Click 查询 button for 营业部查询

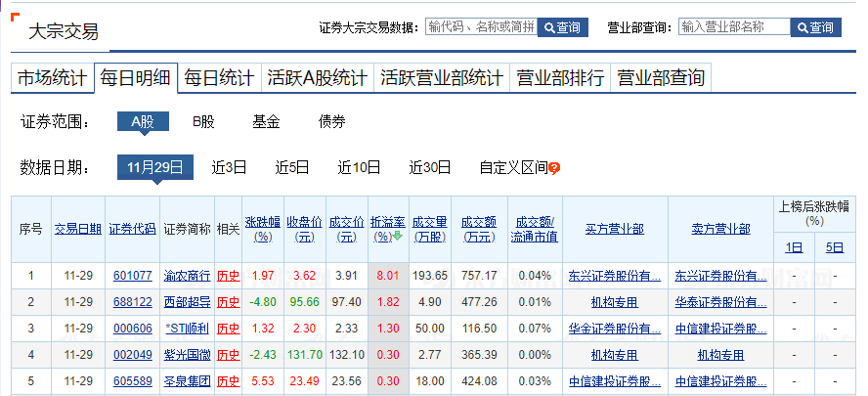click(815, 27)
